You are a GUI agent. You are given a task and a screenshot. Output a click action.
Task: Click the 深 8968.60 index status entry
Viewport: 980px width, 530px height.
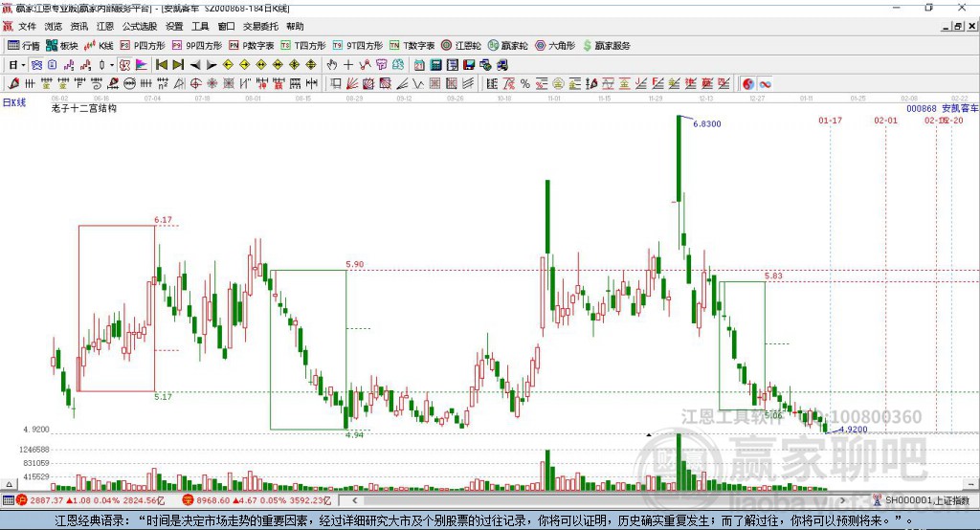(257, 500)
